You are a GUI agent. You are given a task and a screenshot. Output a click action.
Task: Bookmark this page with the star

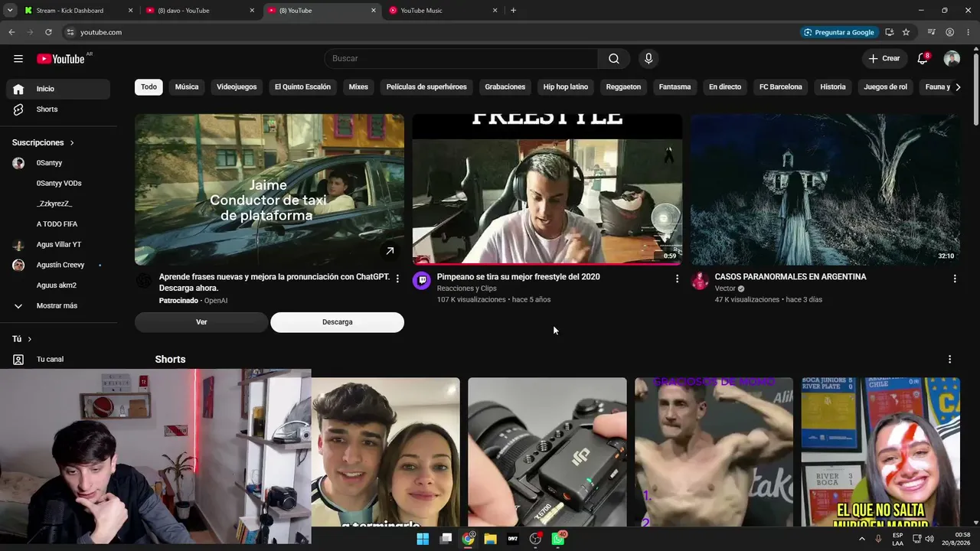point(906,32)
